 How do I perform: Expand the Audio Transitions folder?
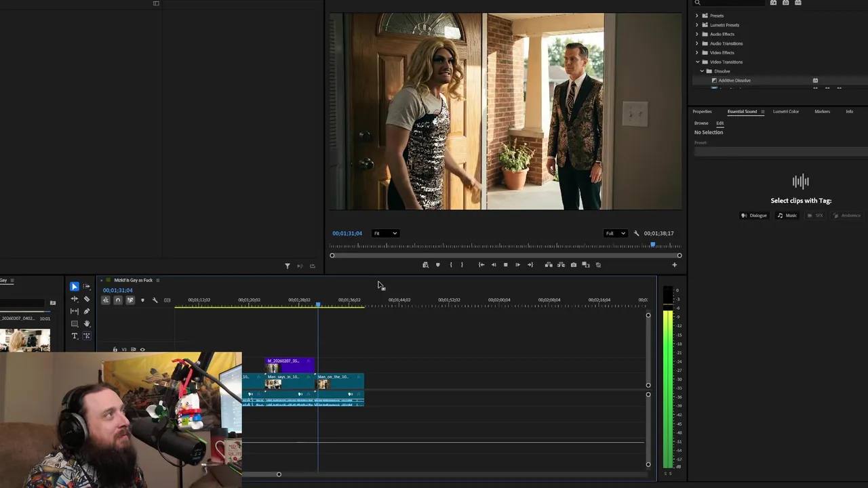click(697, 43)
